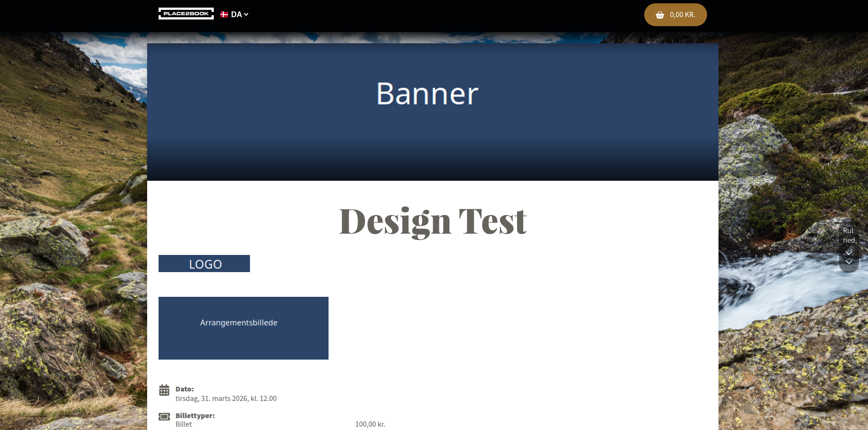Click the Billet ticket type text
Viewport: 868px width, 430px height.
click(184, 424)
